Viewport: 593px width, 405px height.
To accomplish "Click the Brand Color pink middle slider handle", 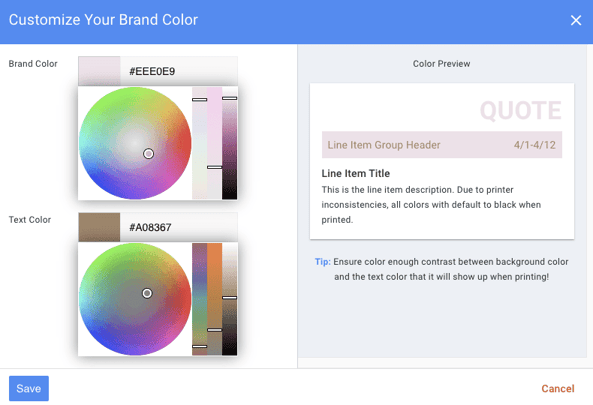I will pyautogui.click(x=214, y=167).
